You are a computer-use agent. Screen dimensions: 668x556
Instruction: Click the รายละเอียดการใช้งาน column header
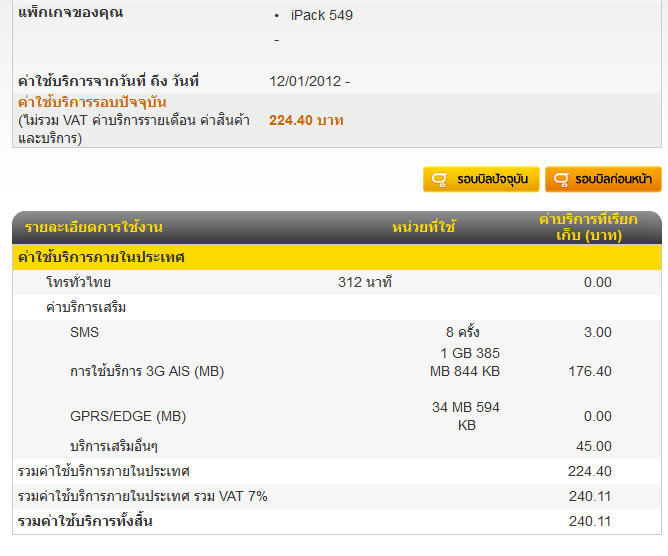[x=94, y=227]
